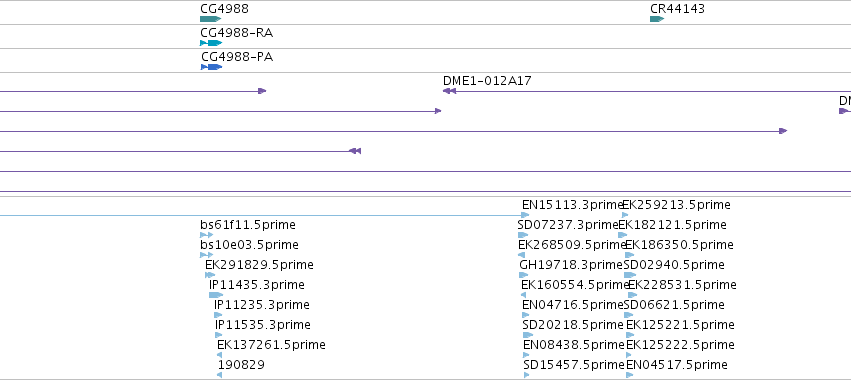Select the arrow glyph under bs10e03.5prime

click(206, 255)
